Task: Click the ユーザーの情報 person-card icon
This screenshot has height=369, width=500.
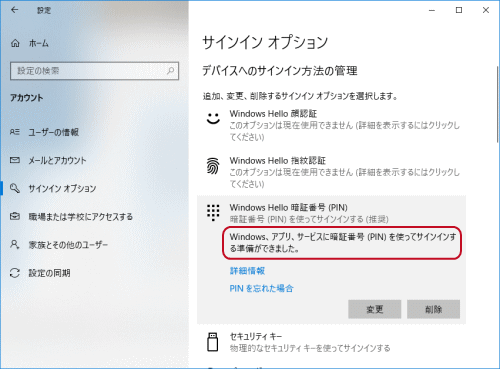Action: click(15, 132)
